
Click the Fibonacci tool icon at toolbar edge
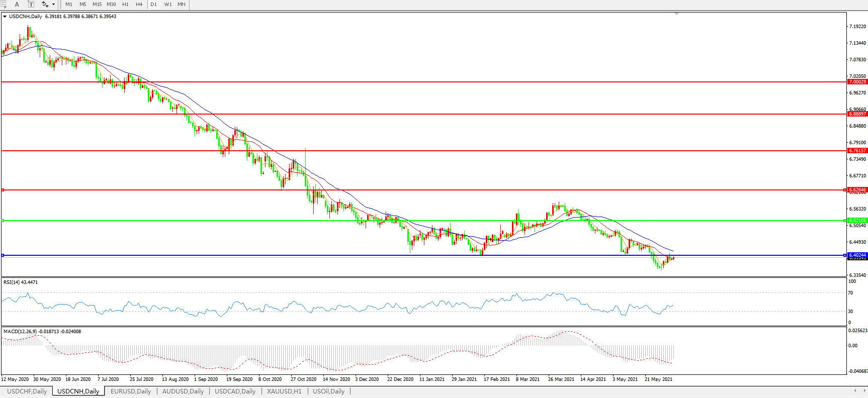tap(3, 5)
